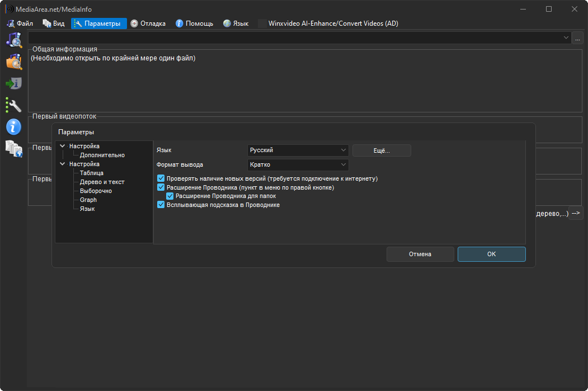Toggle Explorer extension for folders checkbox
This screenshot has height=391, width=588.
(x=170, y=196)
